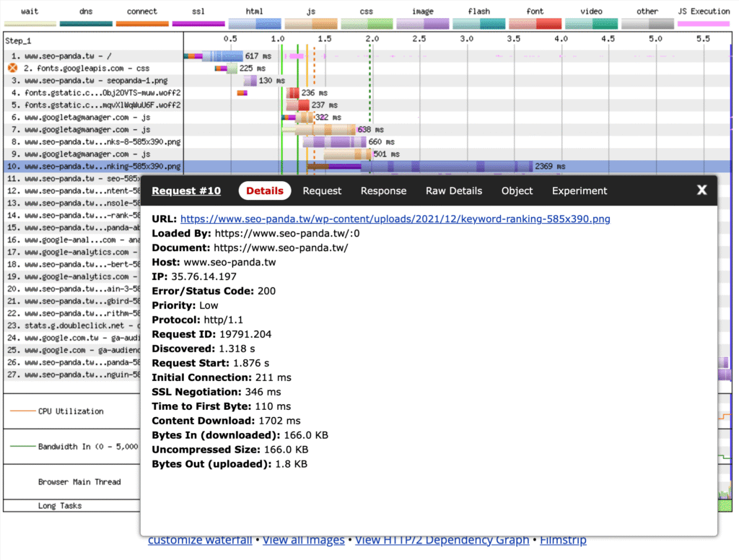This screenshot has width=739, height=560.
Task: Open the keyword-ranking-585x390.png URL link
Action: tap(395, 219)
